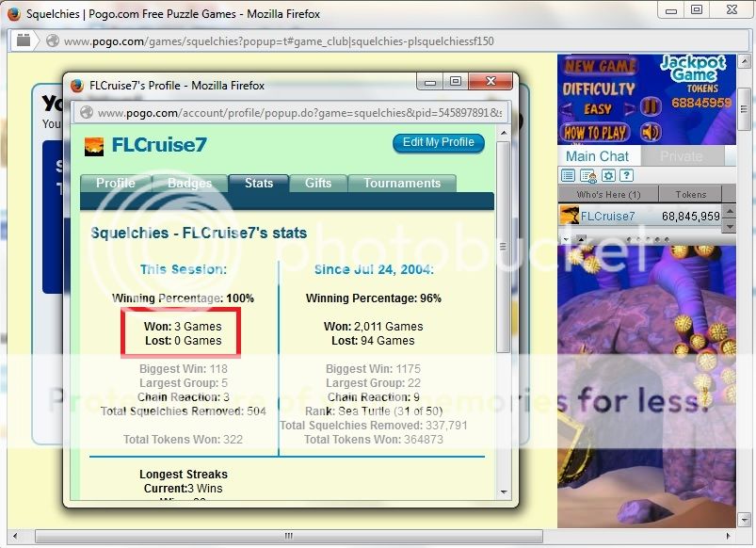The height and width of the screenshot is (548, 756).
Task: Click main window vertical scrollbar thumb
Action: click(x=744, y=109)
